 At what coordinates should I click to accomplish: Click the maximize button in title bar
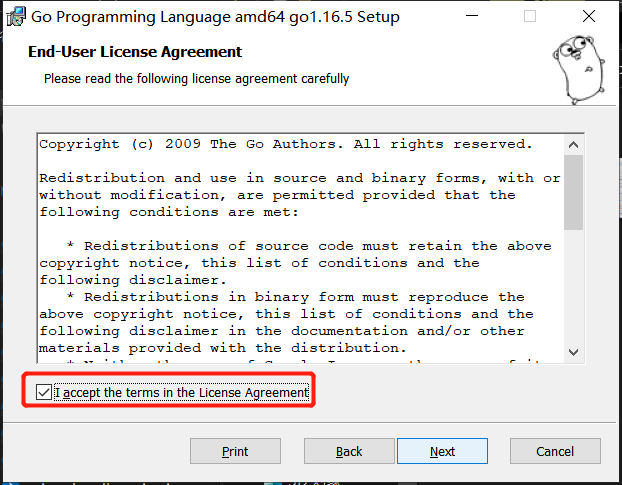530,16
